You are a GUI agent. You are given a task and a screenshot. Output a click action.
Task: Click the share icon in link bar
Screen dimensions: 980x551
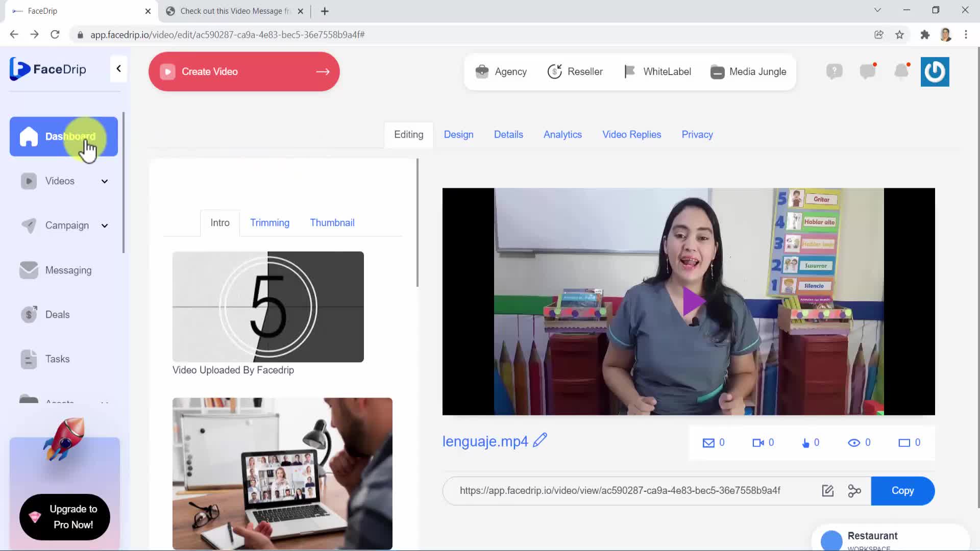(854, 491)
